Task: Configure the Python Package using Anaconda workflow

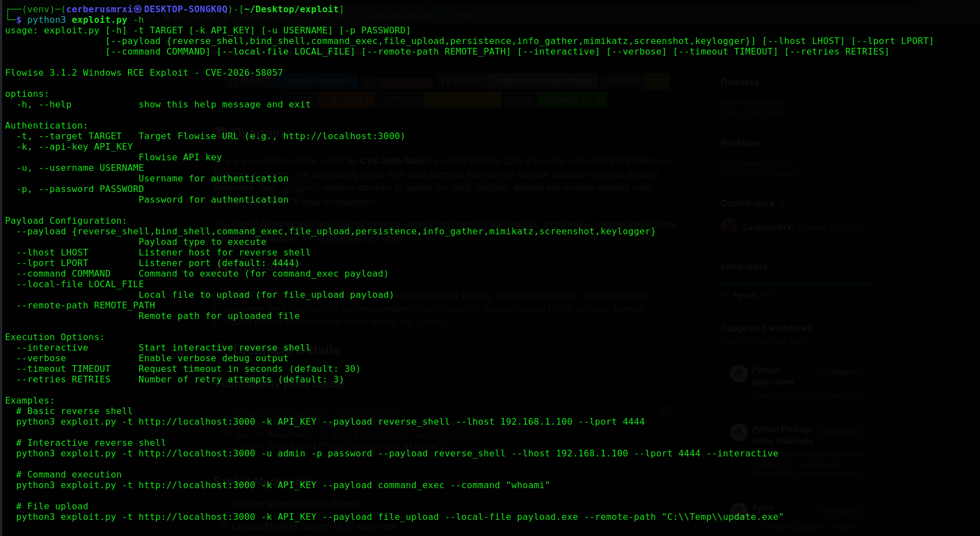Action: coord(840,431)
